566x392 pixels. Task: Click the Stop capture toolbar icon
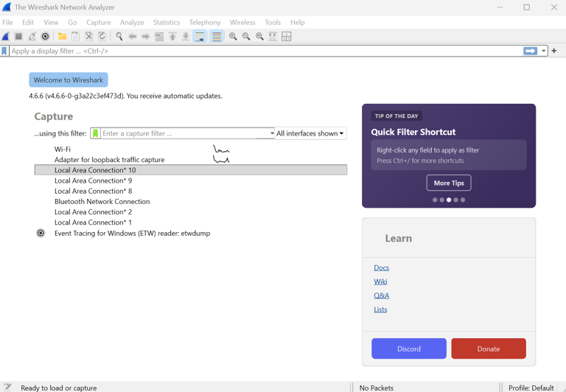coord(18,36)
